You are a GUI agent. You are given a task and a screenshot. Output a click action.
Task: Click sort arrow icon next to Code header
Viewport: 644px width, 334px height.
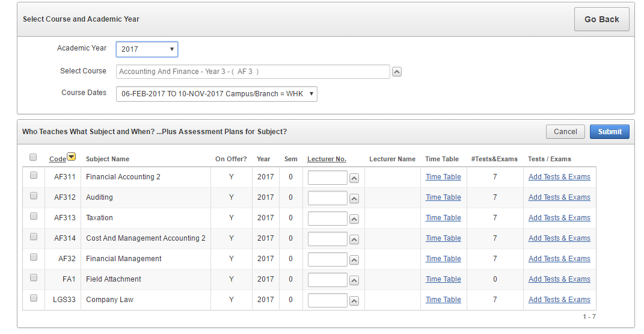[72, 158]
